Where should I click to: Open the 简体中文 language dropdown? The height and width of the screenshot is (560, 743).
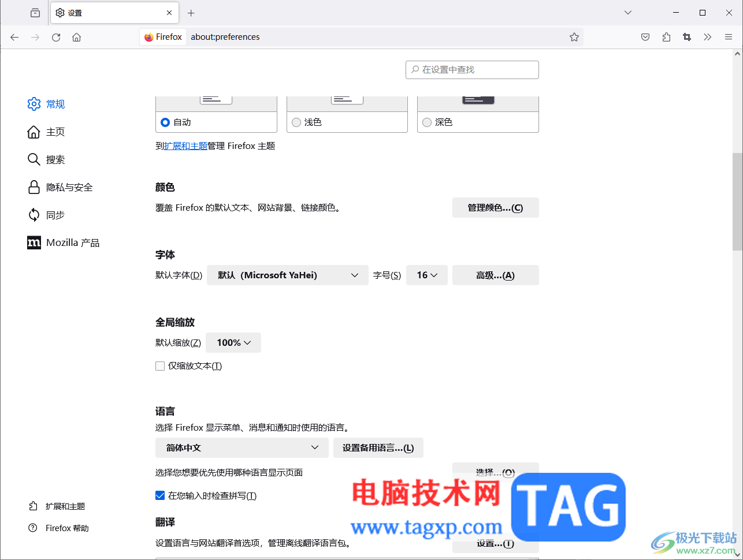[x=242, y=448]
